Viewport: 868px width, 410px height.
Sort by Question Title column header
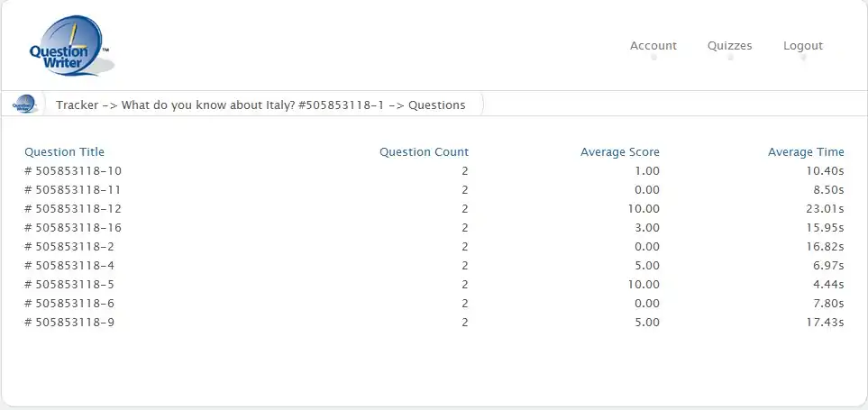(x=64, y=151)
